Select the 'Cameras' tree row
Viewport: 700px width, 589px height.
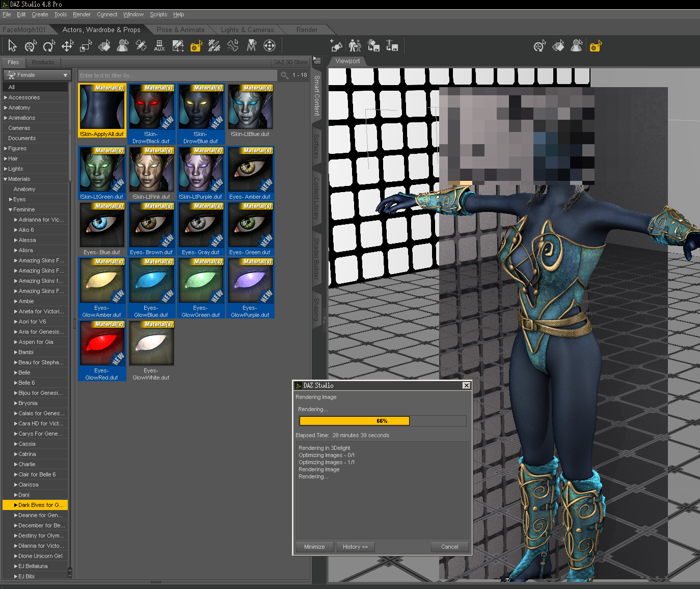tap(35, 128)
